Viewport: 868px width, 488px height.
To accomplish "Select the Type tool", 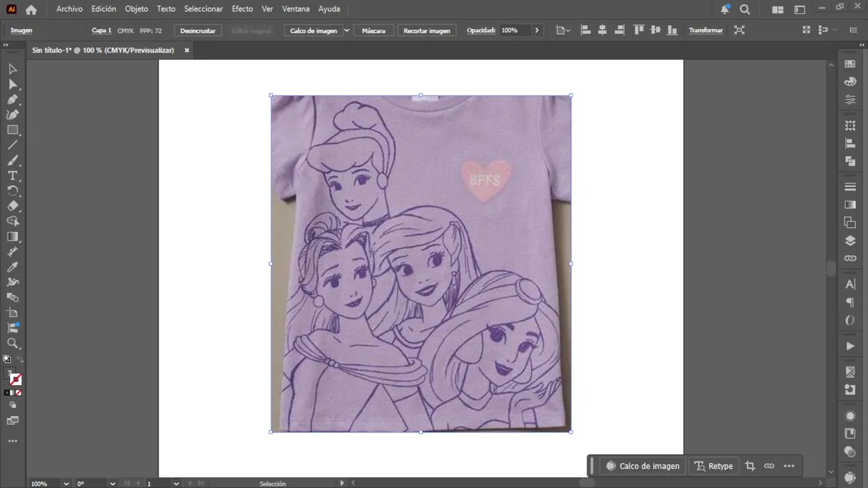I will pyautogui.click(x=12, y=176).
